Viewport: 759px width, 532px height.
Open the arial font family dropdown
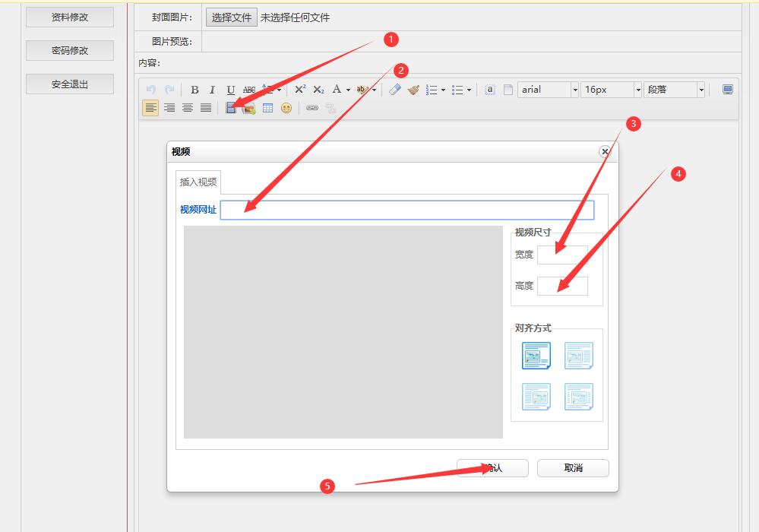549,90
